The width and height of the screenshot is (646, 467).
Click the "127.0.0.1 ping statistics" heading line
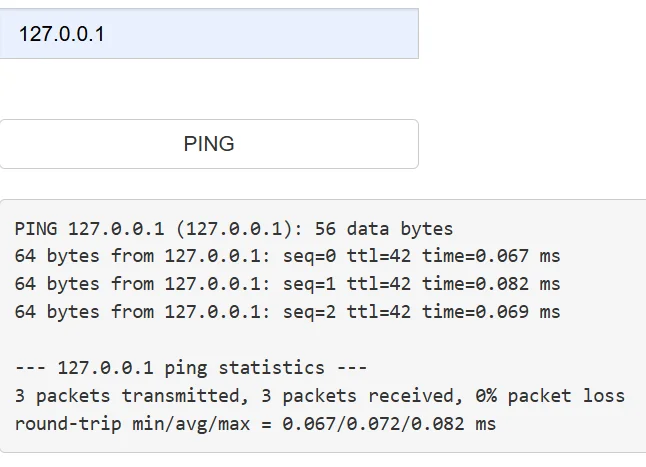(191, 368)
